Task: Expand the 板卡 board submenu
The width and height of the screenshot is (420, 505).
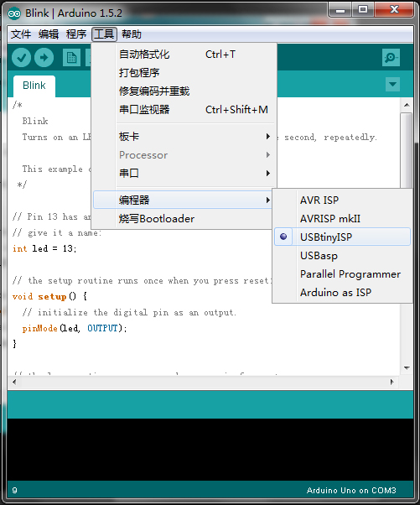Action: tap(184, 137)
